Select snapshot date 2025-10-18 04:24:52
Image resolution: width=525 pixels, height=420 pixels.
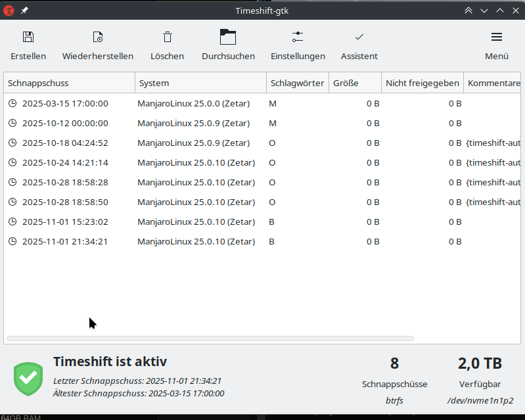pos(65,143)
